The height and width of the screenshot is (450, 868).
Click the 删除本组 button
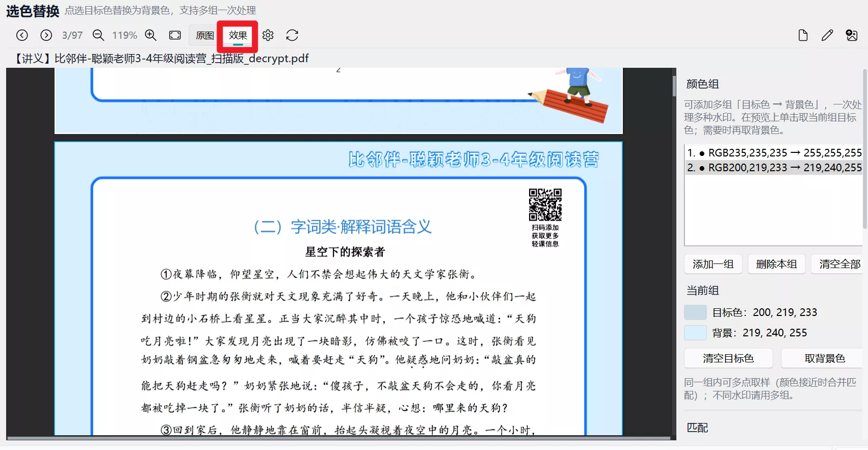776,264
